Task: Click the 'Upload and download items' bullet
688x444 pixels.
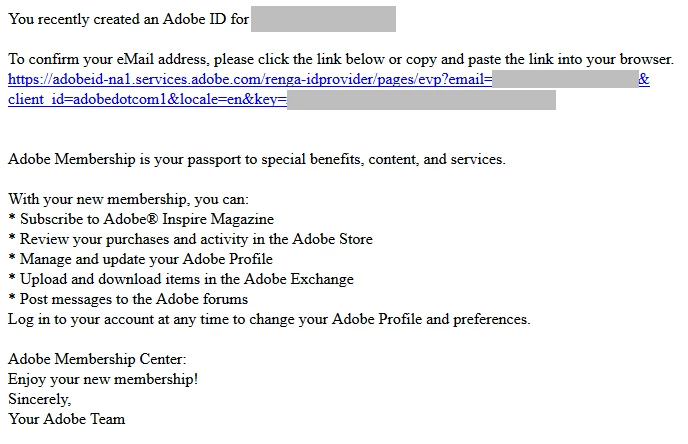Action: click(181, 279)
